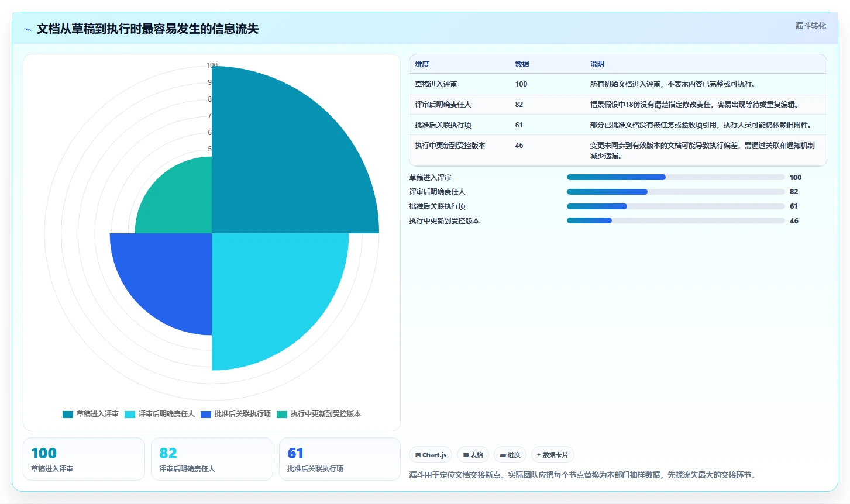Click the 46 value after the fourth progress bar

794,221
